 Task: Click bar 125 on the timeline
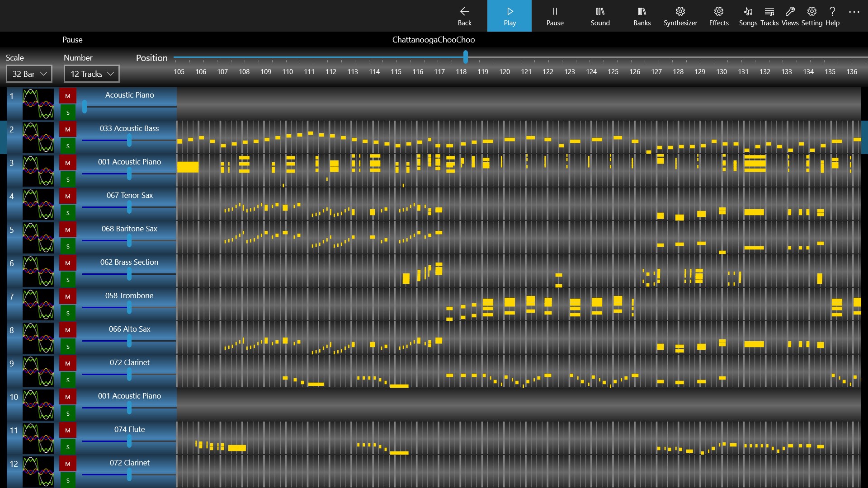click(613, 71)
